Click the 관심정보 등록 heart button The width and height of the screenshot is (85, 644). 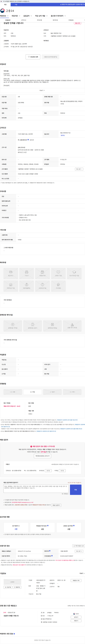pyautogui.click(x=33, y=57)
